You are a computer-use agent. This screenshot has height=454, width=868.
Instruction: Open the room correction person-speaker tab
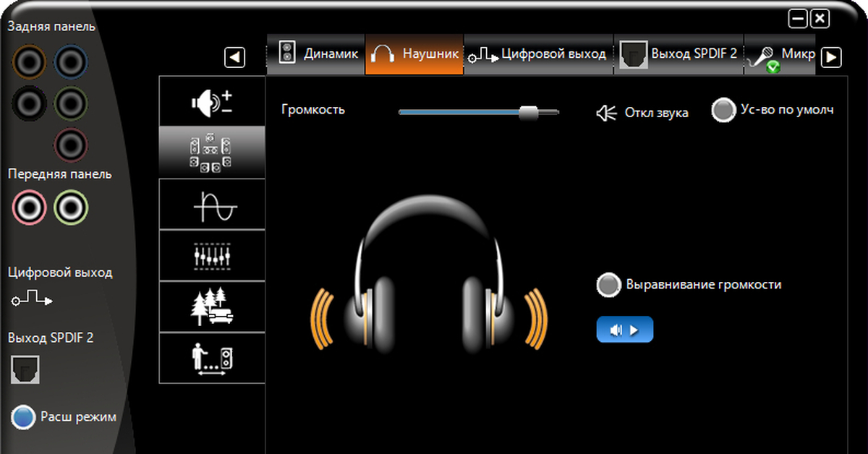pyautogui.click(x=211, y=358)
